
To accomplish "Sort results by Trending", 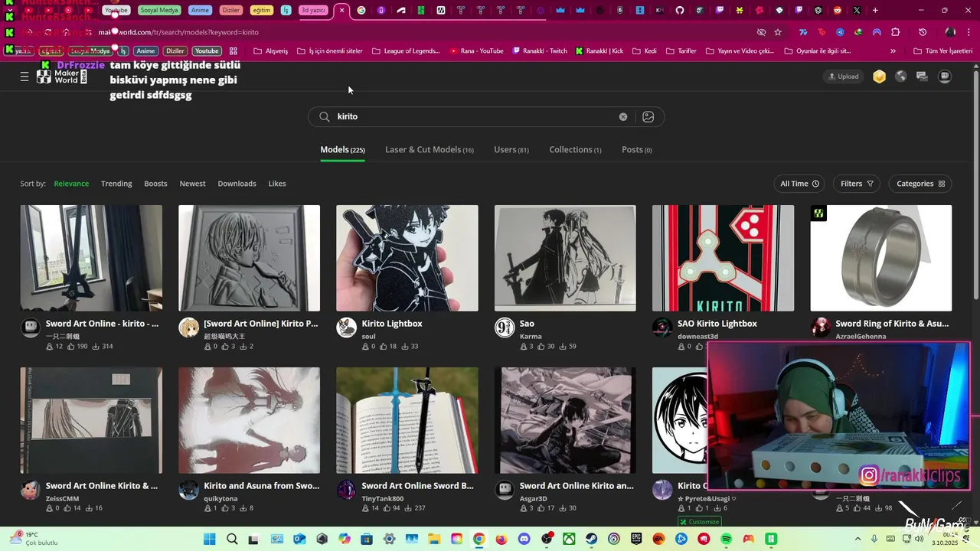I will 116,184.
